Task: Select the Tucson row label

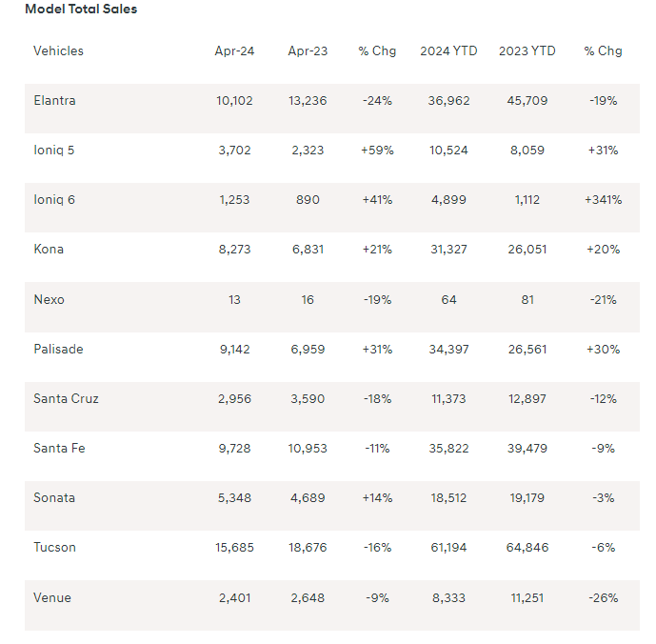Action: (54, 547)
